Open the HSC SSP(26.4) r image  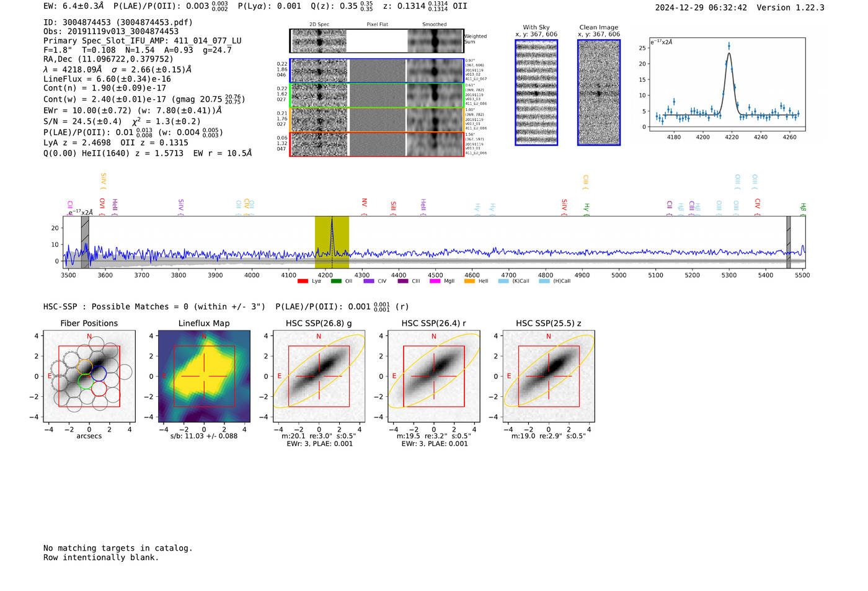point(433,376)
